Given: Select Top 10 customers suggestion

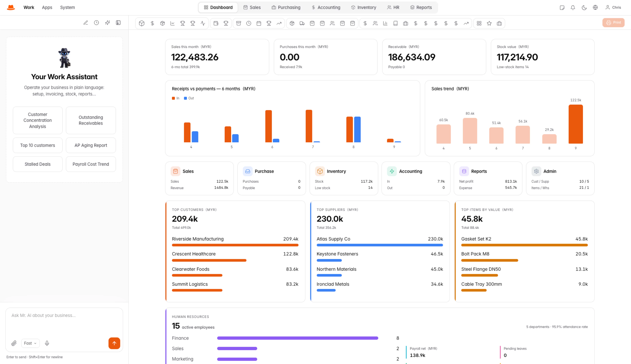Looking at the screenshot, I should 38,145.
